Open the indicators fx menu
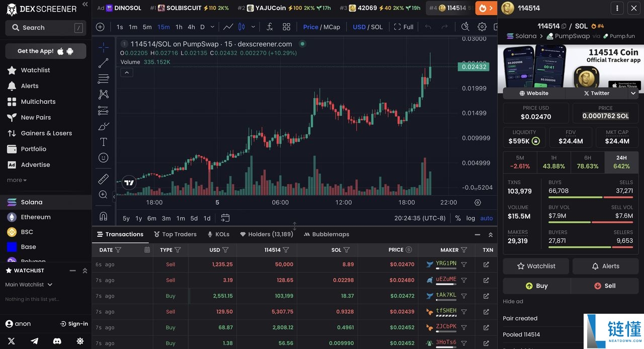Screen dimensions: 644x349 [270, 27]
